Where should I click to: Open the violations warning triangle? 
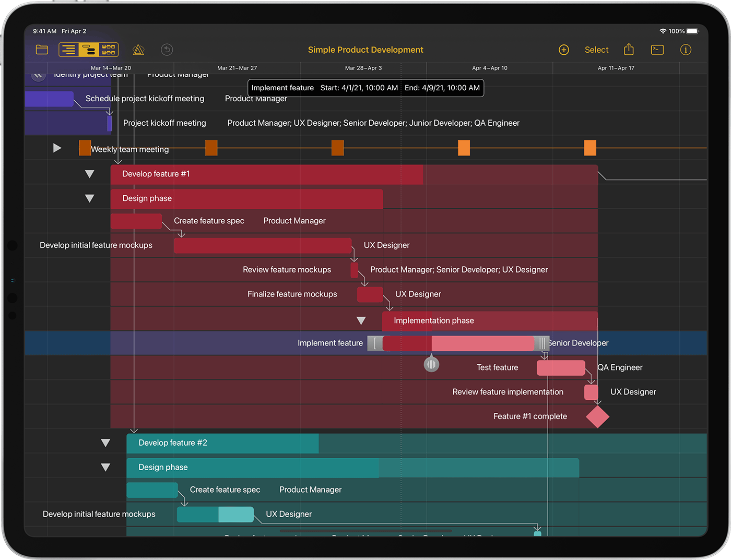click(138, 50)
